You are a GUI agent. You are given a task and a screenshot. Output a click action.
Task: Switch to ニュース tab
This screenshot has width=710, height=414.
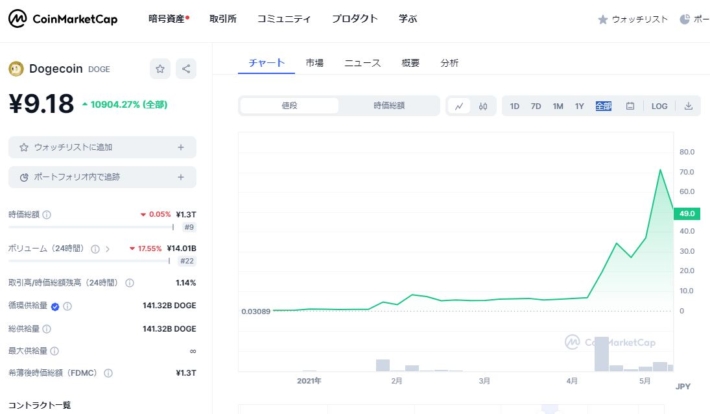click(362, 63)
